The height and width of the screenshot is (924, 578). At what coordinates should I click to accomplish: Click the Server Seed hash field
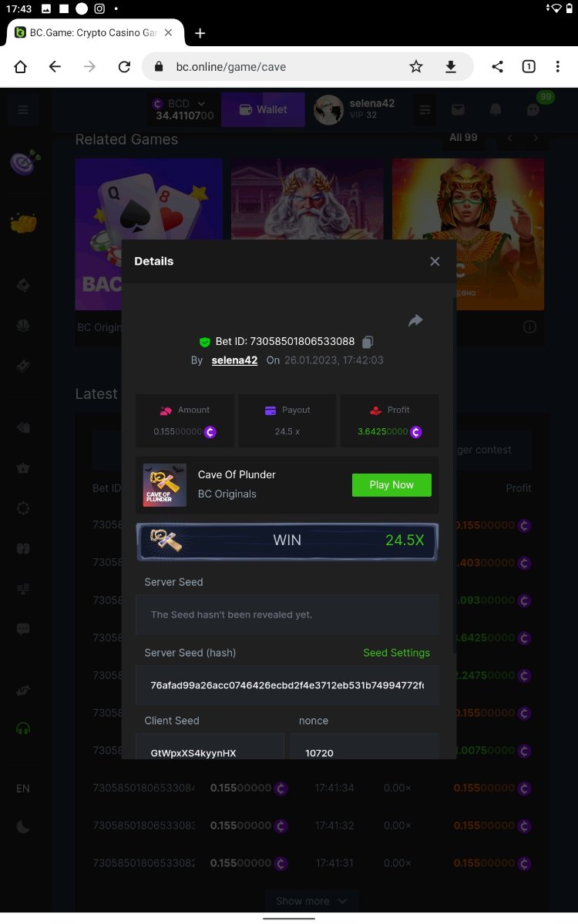pos(287,685)
